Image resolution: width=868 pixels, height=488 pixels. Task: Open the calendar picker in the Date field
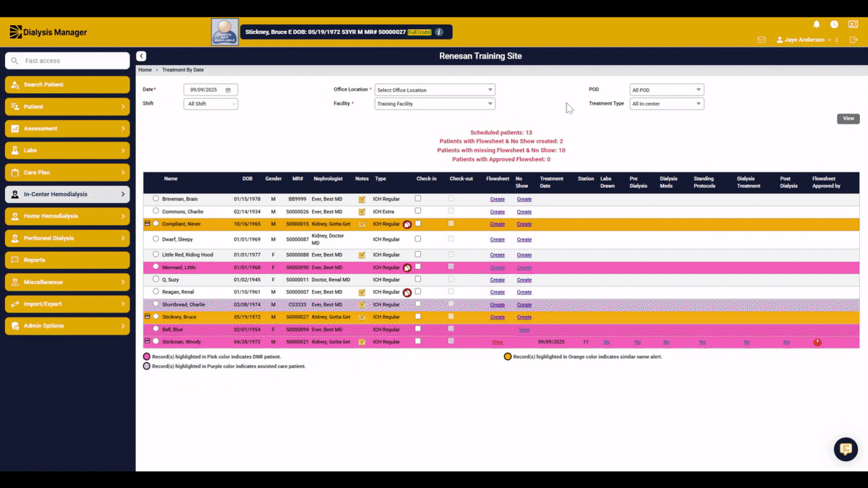click(228, 90)
